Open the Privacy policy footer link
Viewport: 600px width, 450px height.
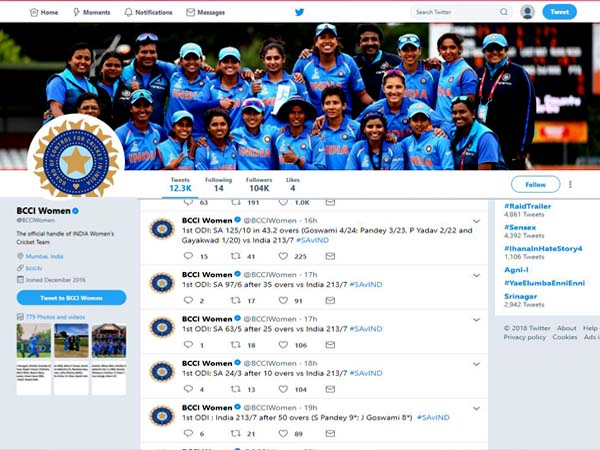coord(525,337)
